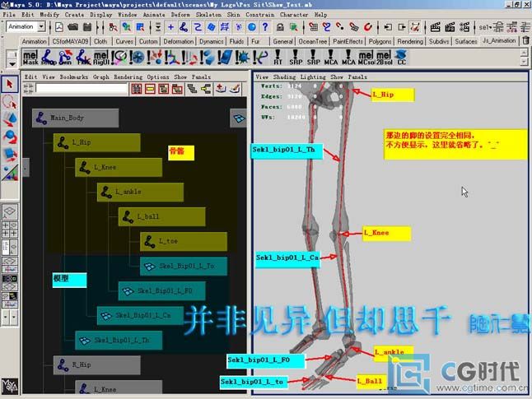532x399 pixels.
Task: Select the Lasso tool in toolbox
Action: [x=10, y=102]
